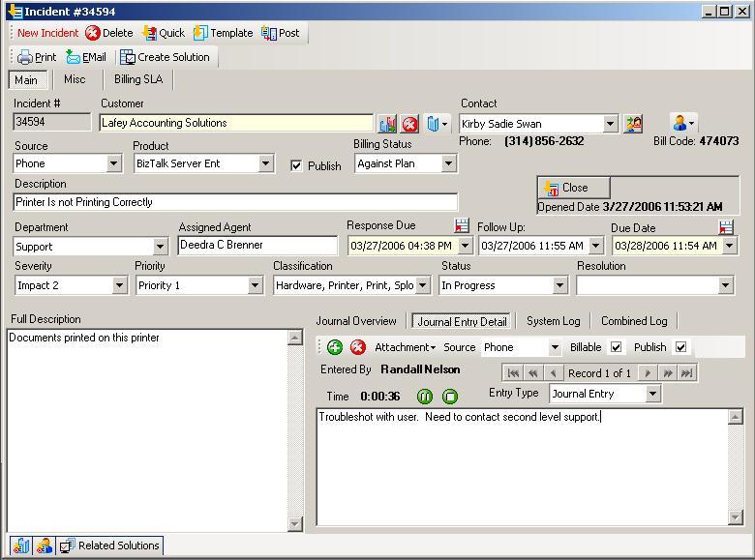This screenshot has width=755, height=560.
Task: Open the Entry Type dropdown
Action: [x=652, y=394]
